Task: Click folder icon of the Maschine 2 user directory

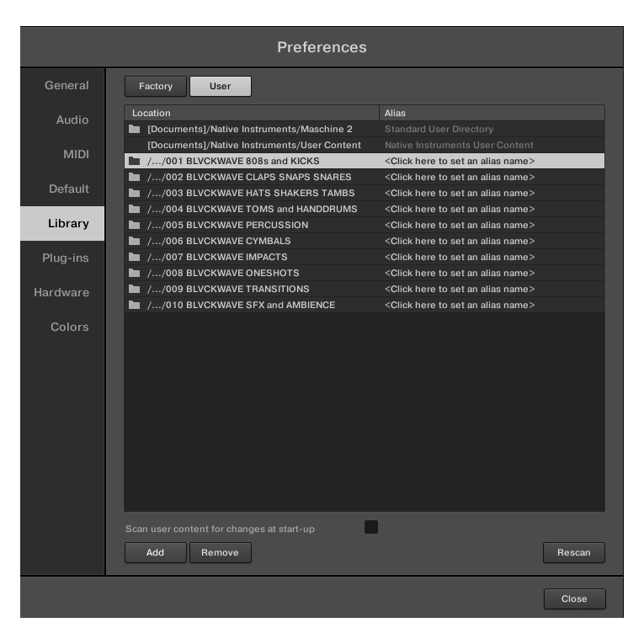Action: click(x=134, y=130)
